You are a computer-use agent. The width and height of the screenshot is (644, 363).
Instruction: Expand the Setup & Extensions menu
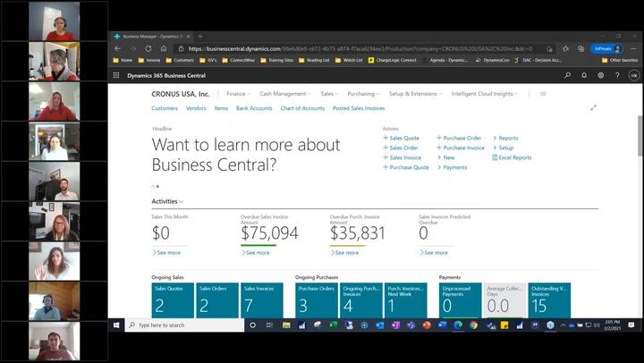(x=415, y=94)
